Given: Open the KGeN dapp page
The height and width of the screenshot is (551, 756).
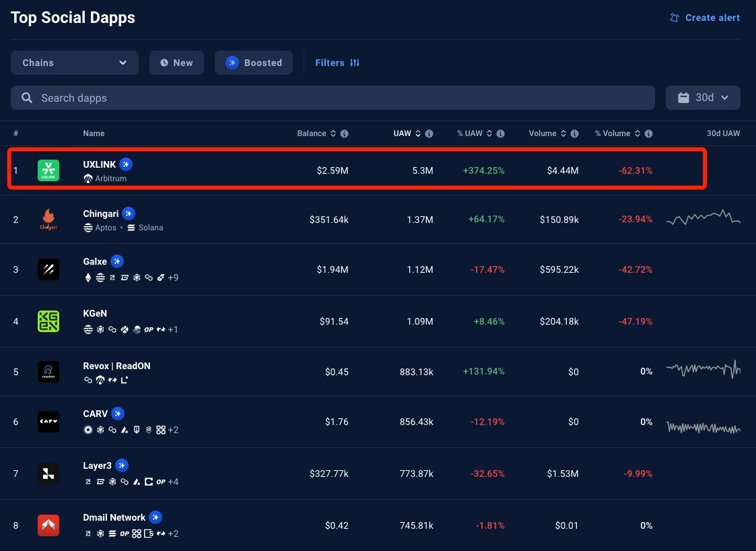Looking at the screenshot, I should (x=95, y=313).
